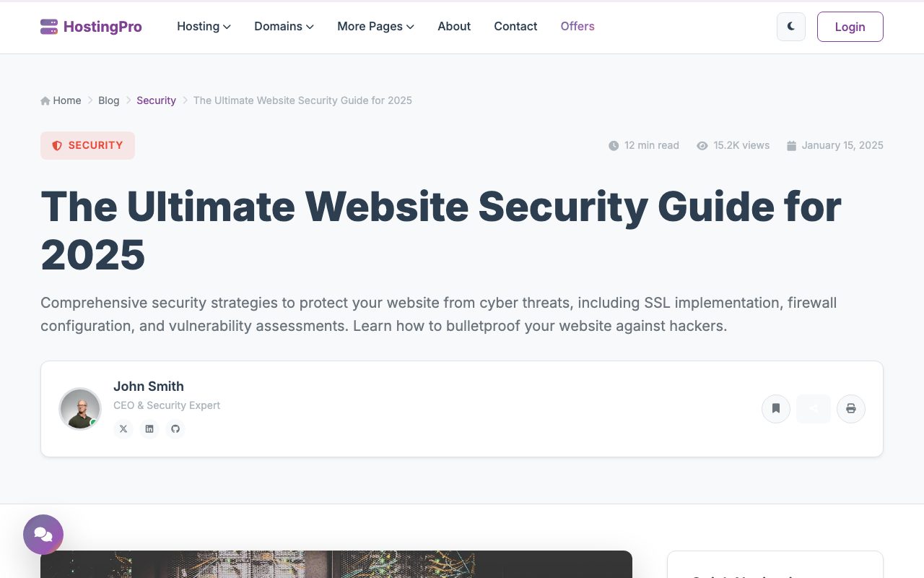Click the SECURITY category badge

tap(87, 145)
